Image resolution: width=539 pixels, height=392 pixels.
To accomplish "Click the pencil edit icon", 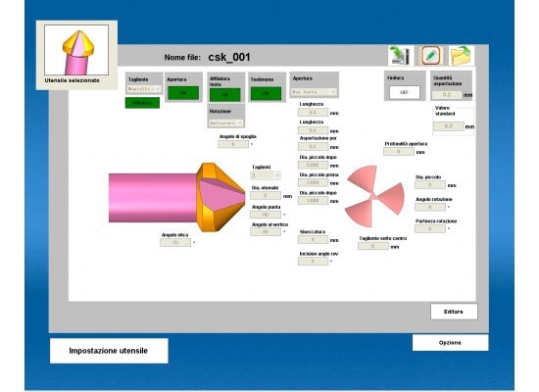I will point(430,55).
